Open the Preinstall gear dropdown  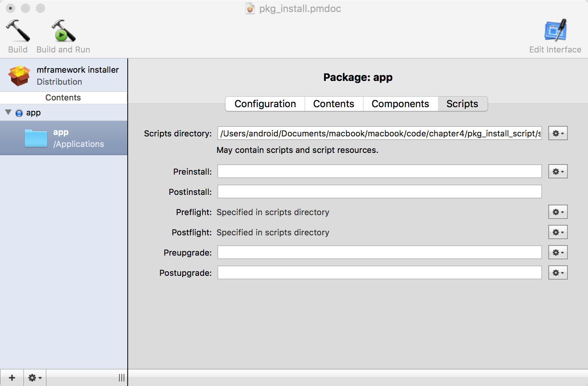[x=558, y=172]
